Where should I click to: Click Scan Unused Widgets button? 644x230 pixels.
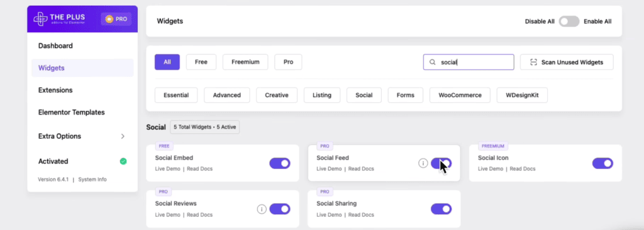point(567,62)
